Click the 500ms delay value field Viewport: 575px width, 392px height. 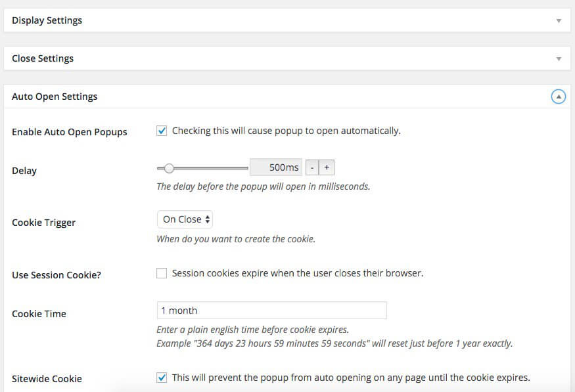pos(276,167)
